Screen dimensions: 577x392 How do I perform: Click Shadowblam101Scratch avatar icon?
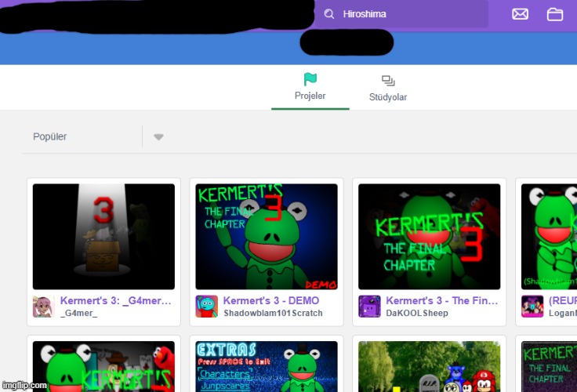coord(206,307)
